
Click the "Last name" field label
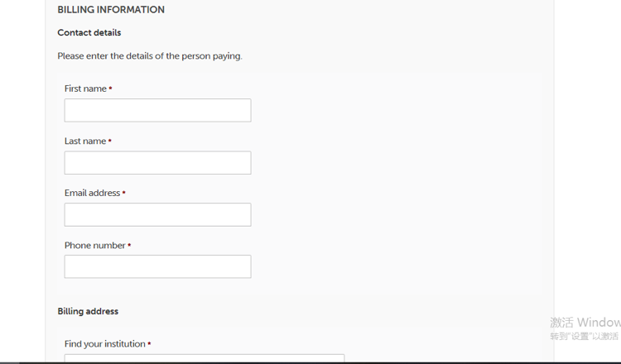[x=85, y=141]
